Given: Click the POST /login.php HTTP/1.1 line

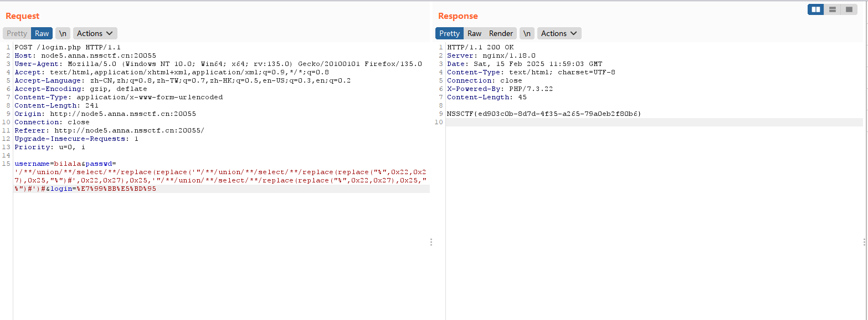Looking at the screenshot, I should [68, 47].
